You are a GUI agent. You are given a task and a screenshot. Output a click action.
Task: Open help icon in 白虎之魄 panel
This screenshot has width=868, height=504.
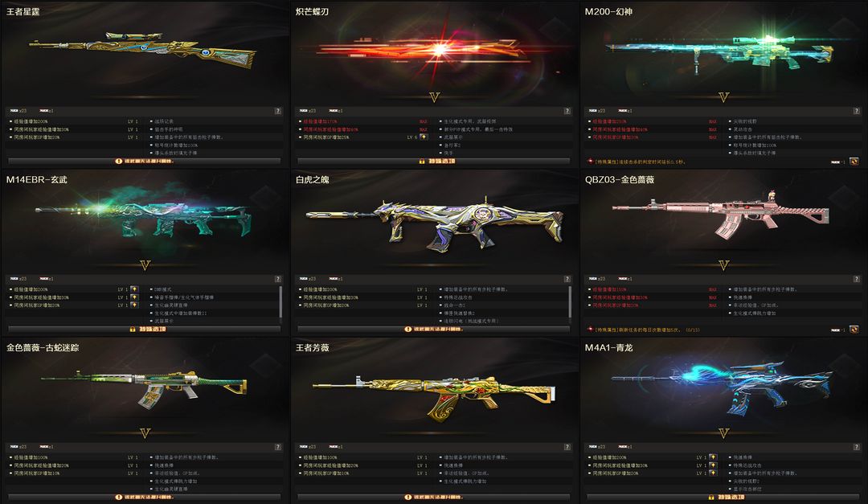click(567, 279)
